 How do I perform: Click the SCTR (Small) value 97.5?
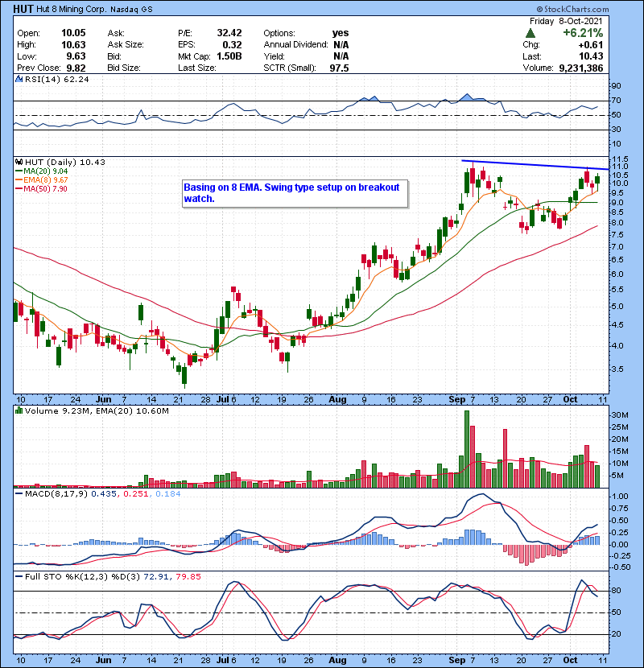tap(339, 68)
